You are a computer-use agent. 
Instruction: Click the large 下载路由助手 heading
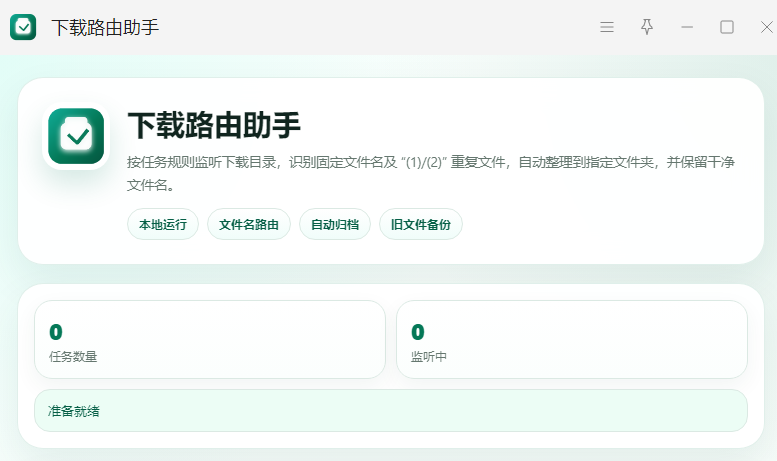pyautogui.click(x=214, y=125)
